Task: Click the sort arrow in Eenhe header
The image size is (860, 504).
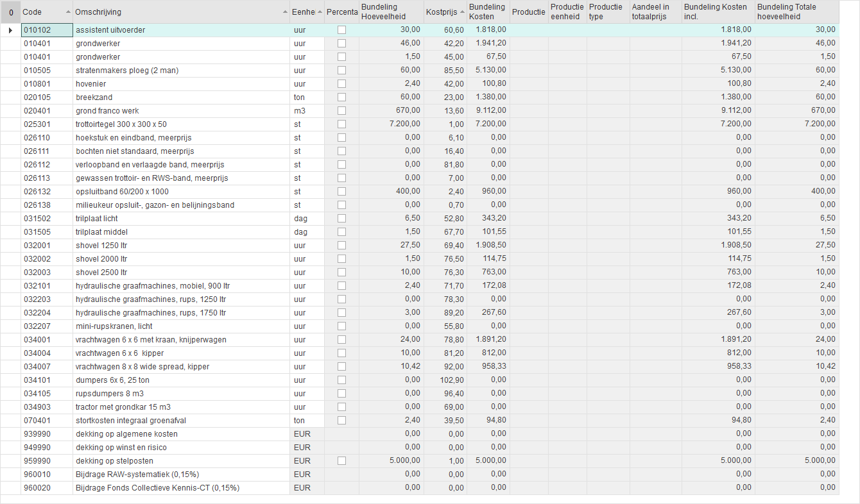Action: click(x=320, y=13)
